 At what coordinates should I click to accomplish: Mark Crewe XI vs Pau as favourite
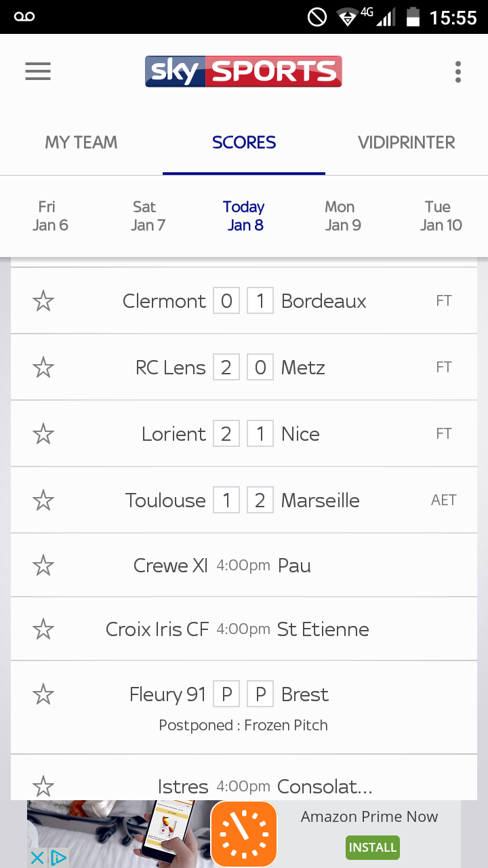click(x=43, y=565)
